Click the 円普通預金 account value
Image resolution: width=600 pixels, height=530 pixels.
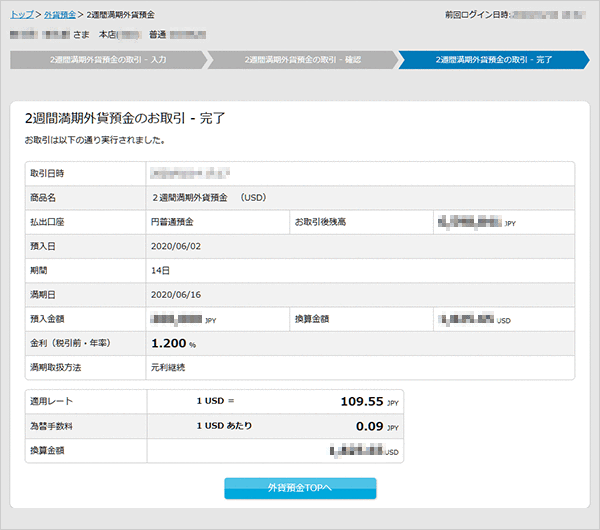(172, 221)
